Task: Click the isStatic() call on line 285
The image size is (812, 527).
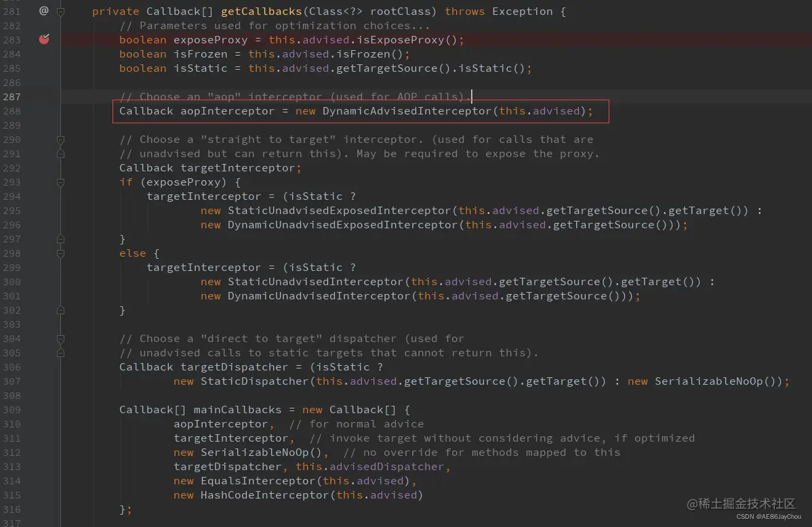Action: click(x=492, y=68)
